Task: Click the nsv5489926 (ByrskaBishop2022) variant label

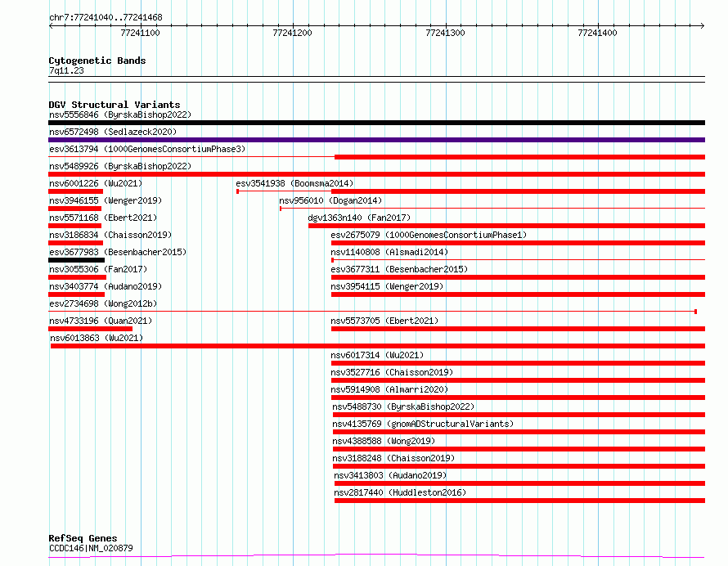Action: (119, 166)
